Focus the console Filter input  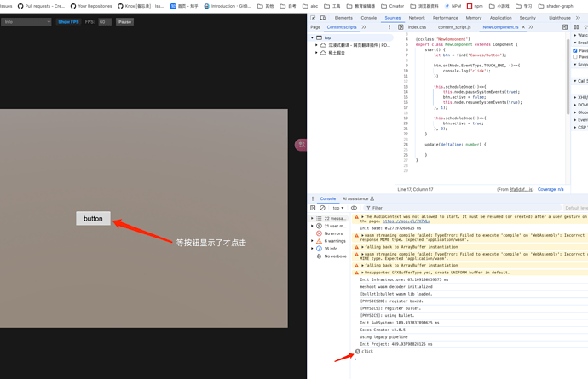click(464, 208)
